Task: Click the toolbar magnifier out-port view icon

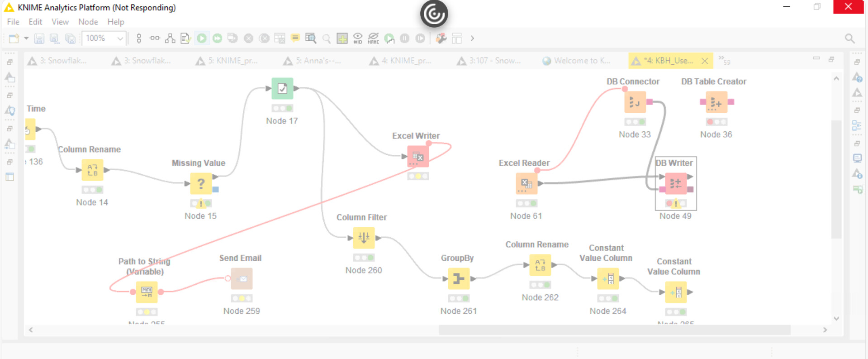Action: click(x=326, y=38)
